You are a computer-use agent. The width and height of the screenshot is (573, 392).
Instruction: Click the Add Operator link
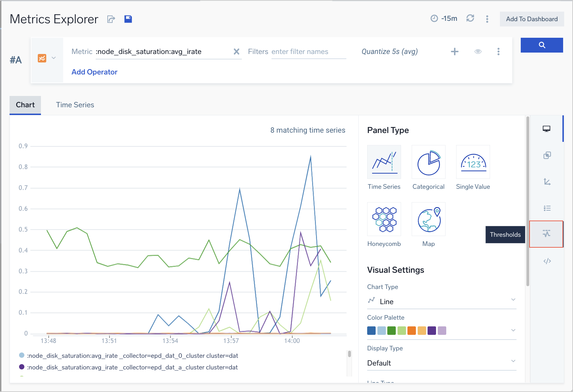pos(94,72)
